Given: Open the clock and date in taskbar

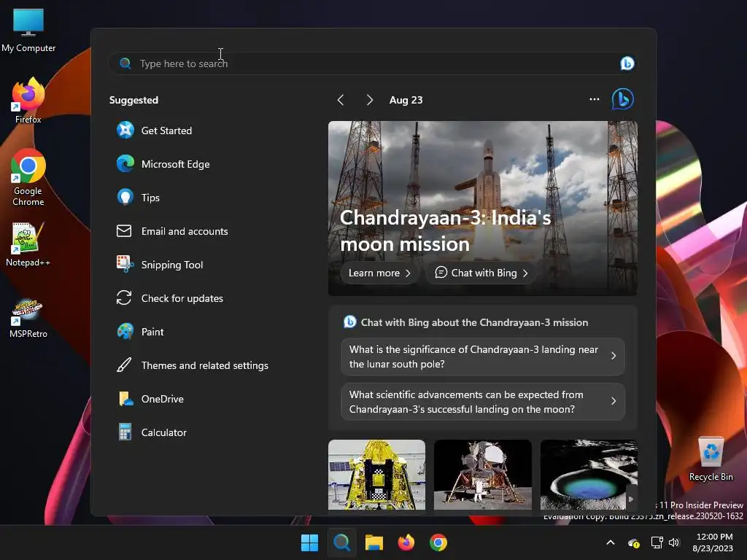Looking at the screenshot, I should click(x=713, y=542).
